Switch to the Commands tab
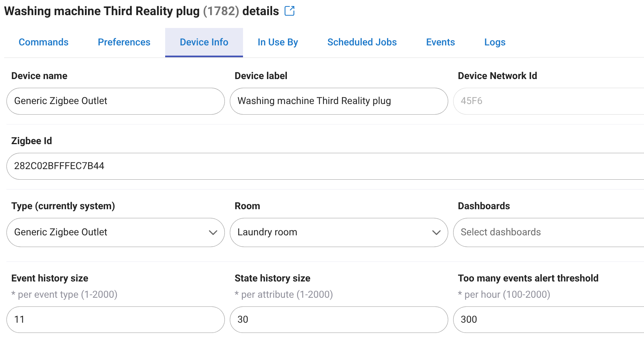The image size is (644, 342). coord(43,42)
